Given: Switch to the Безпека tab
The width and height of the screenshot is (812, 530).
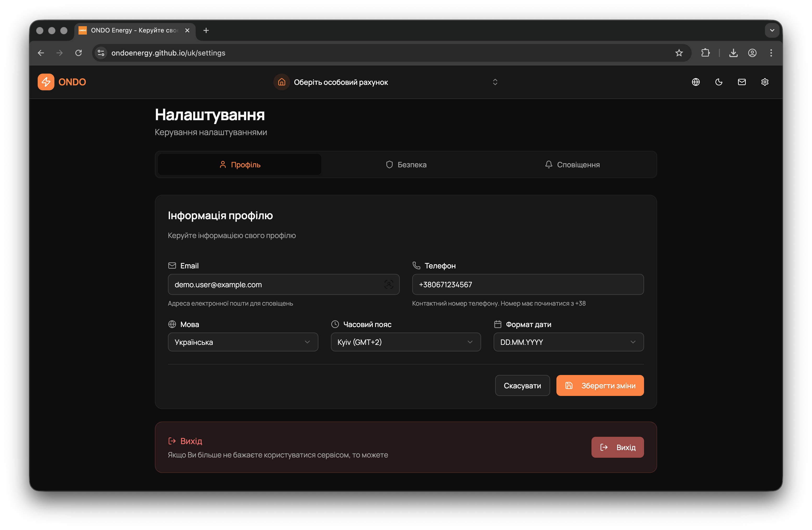Looking at the screenshot, I should (x=406, y=165).
